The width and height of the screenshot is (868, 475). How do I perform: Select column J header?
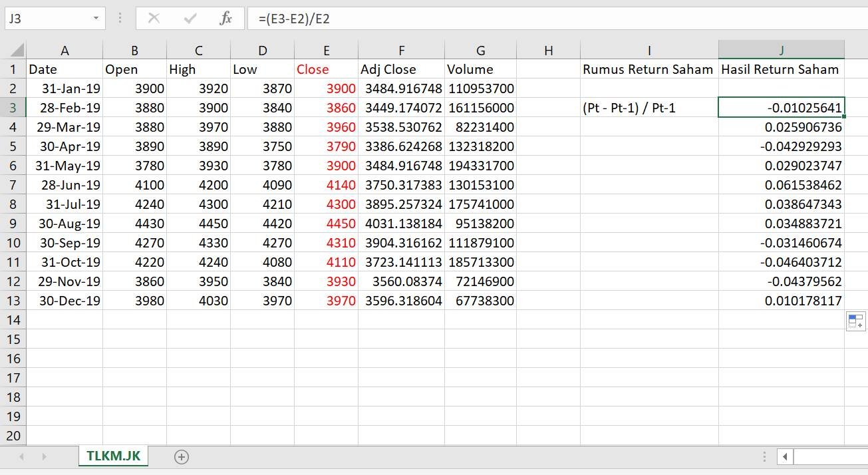[781, 51]
